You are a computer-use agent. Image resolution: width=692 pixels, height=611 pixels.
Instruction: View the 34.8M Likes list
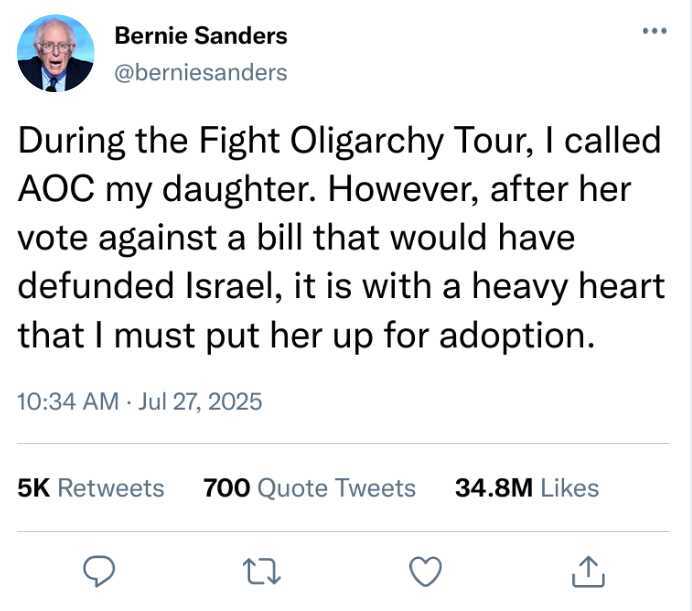pos(527,488)
